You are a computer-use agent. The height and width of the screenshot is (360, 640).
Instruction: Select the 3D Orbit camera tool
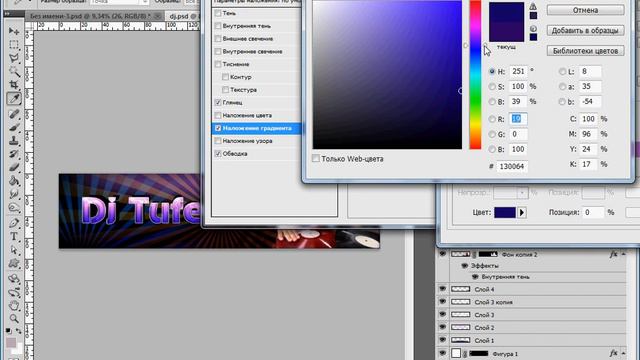[13, 292]
